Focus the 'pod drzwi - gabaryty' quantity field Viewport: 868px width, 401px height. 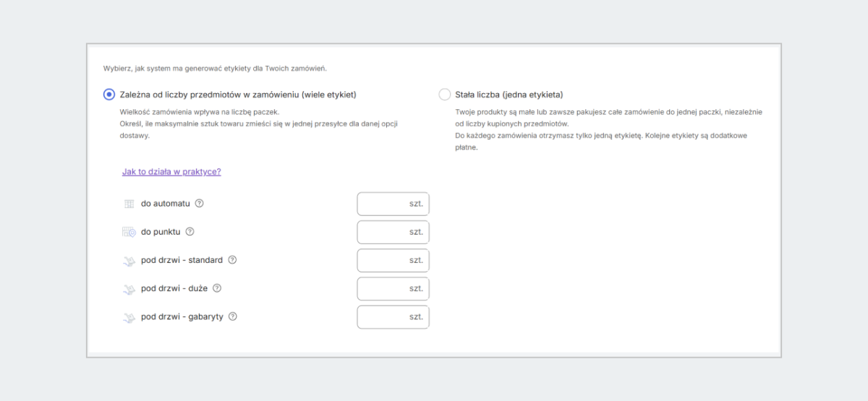393,316
